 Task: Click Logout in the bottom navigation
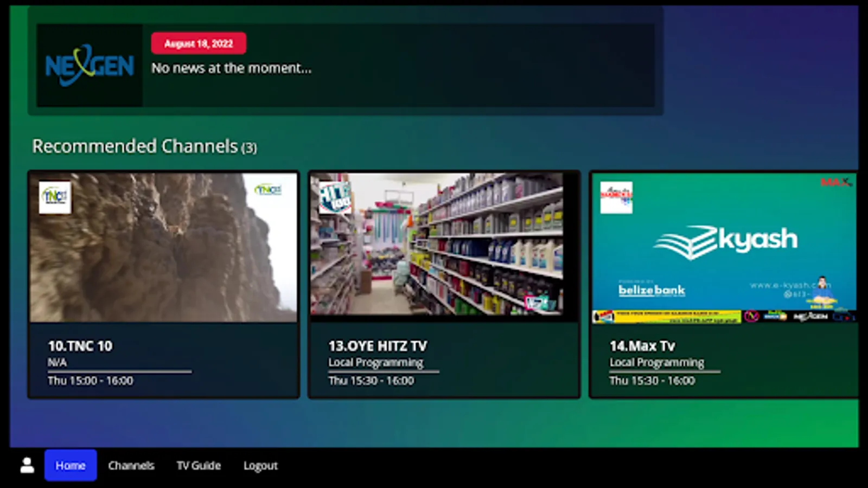tap(260, 466)
